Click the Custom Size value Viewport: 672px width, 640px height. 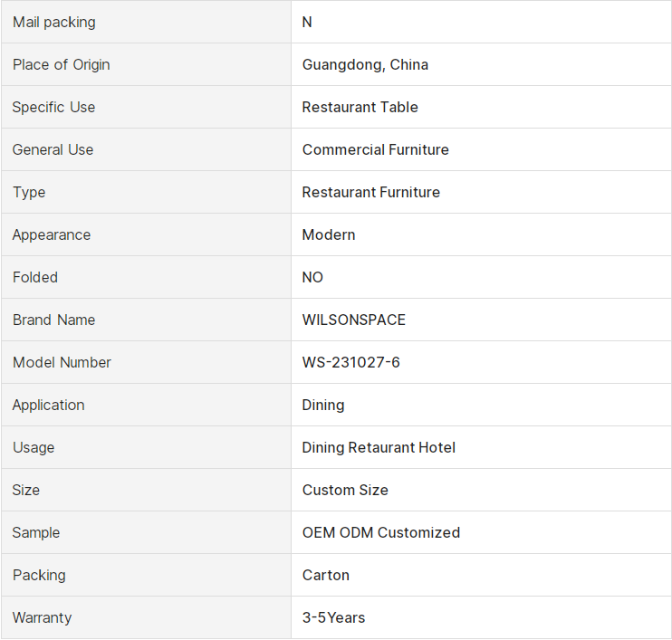pos(345,490)
